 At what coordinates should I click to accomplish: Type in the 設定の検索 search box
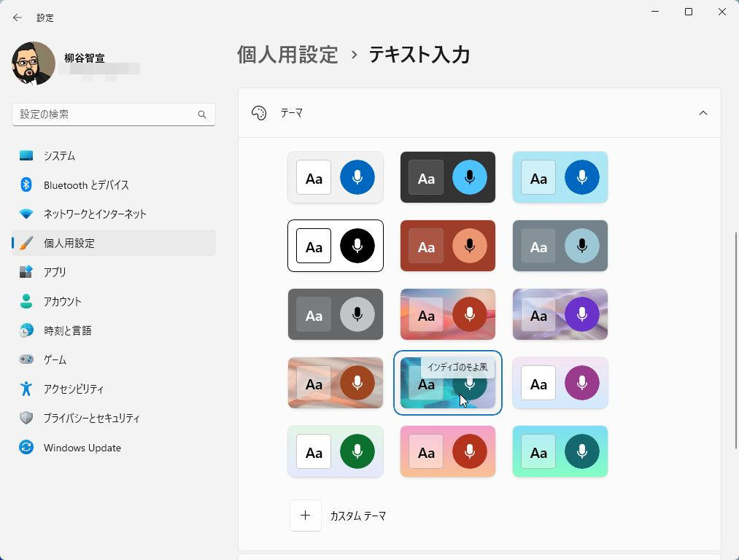tap(106, 114)
